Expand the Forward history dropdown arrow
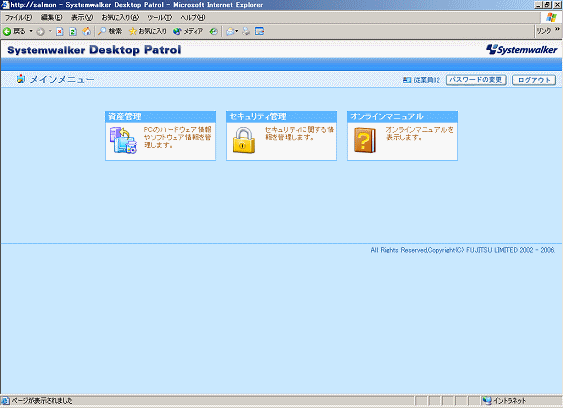The height and width of the screenshot is (408, 563). tap(50, 31)
